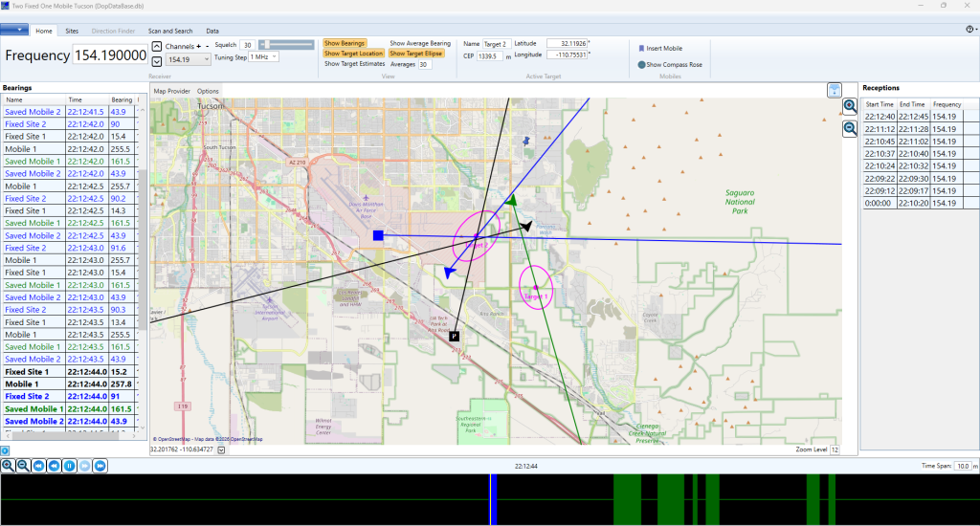Image resolution: width=980 pixels, height=526 pixels.
Task: Click the Insert Mobile bookmark icon
Action: tap(641, 48)
